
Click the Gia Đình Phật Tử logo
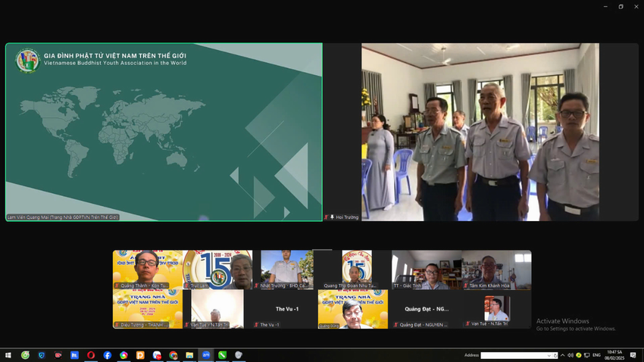point(27,61)
